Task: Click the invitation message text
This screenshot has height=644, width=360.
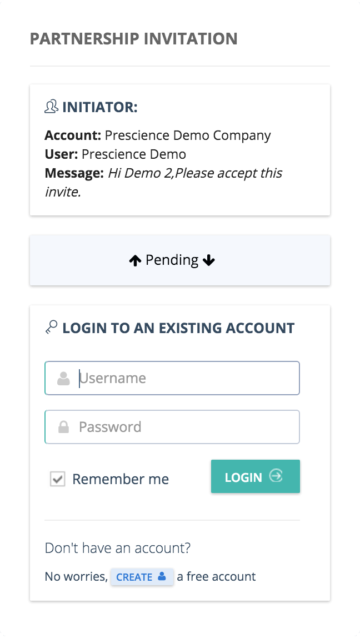Action: tap(163, 182)
